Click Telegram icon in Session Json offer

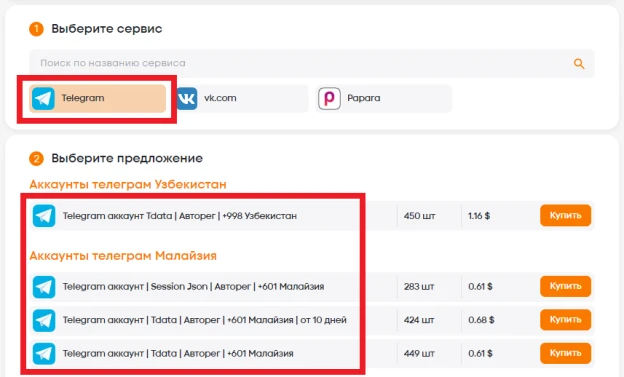[44, 287]
